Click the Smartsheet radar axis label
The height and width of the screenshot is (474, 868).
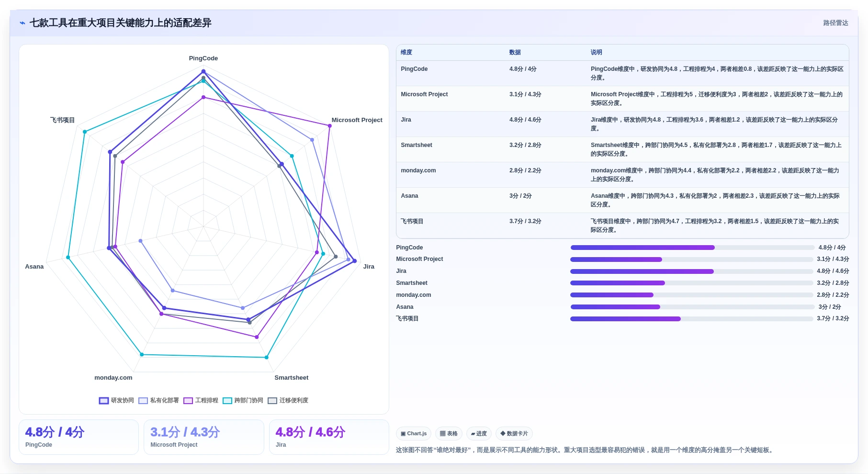[x=292, y=378]
